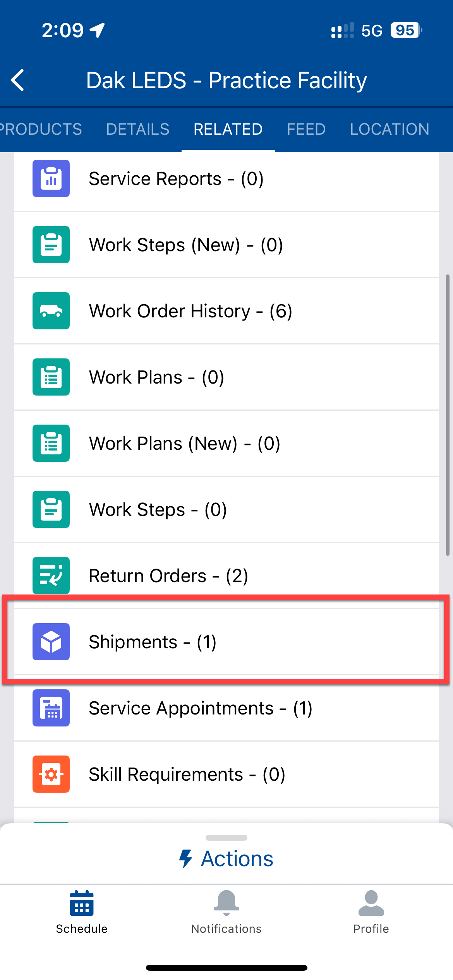Tap the Work Order History van icon

[x=51, y=311]
